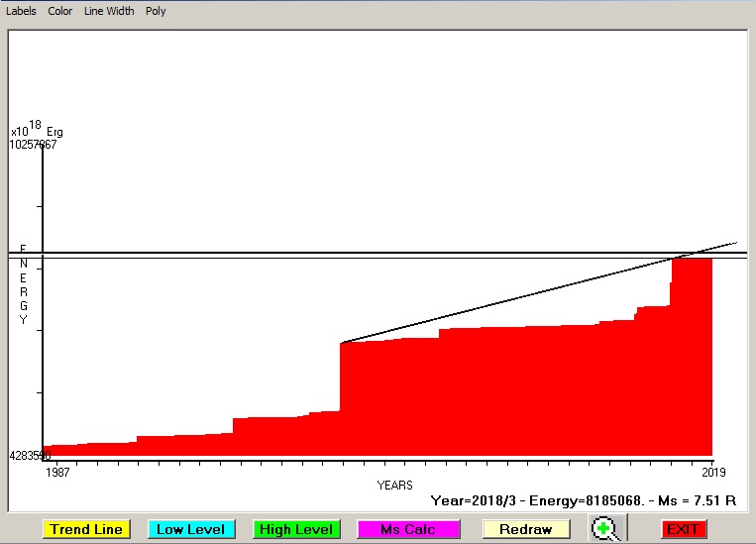Click the yellow Trend Line button
The width and height of the screenshot is (756, 544).
point(87,529)
